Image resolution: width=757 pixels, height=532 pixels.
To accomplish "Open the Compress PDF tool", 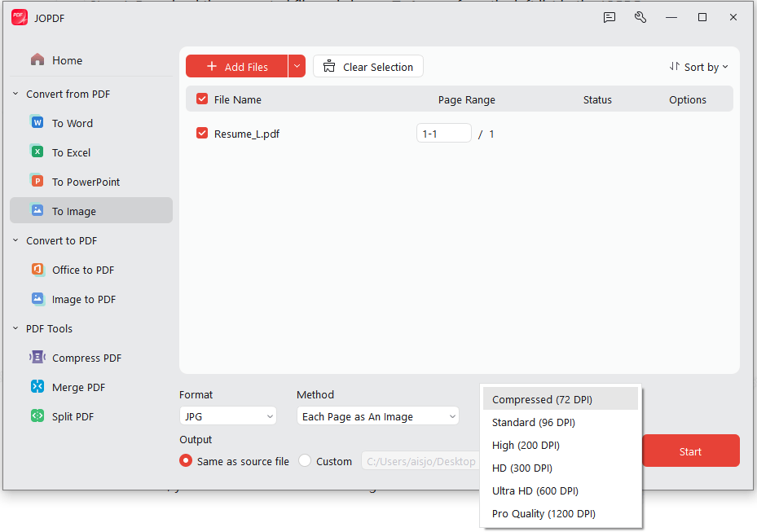I will pos(91,357).
